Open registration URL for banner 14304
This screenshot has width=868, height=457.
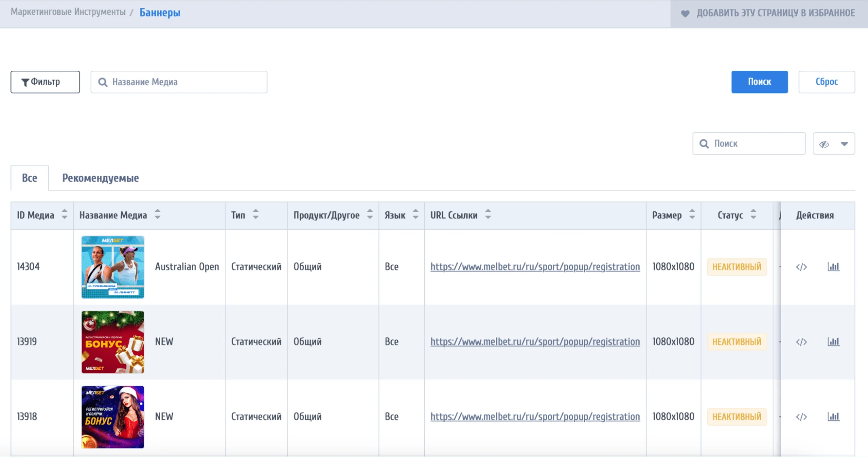535,267
